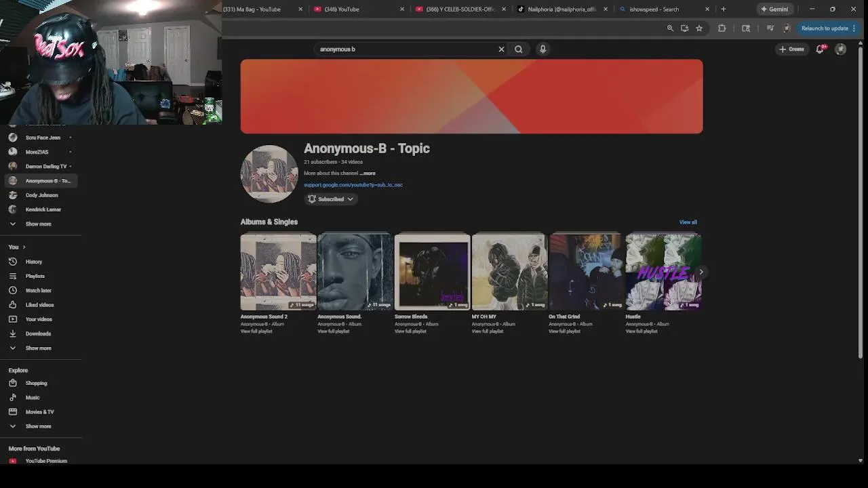Image resolution: width=868 pixels, height=488 pixels.
Task: Start voice search with microphone icon
Action: tap(542, 49)
